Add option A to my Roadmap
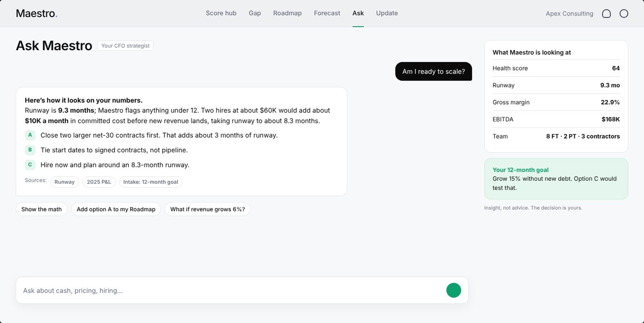 (116, 209)
